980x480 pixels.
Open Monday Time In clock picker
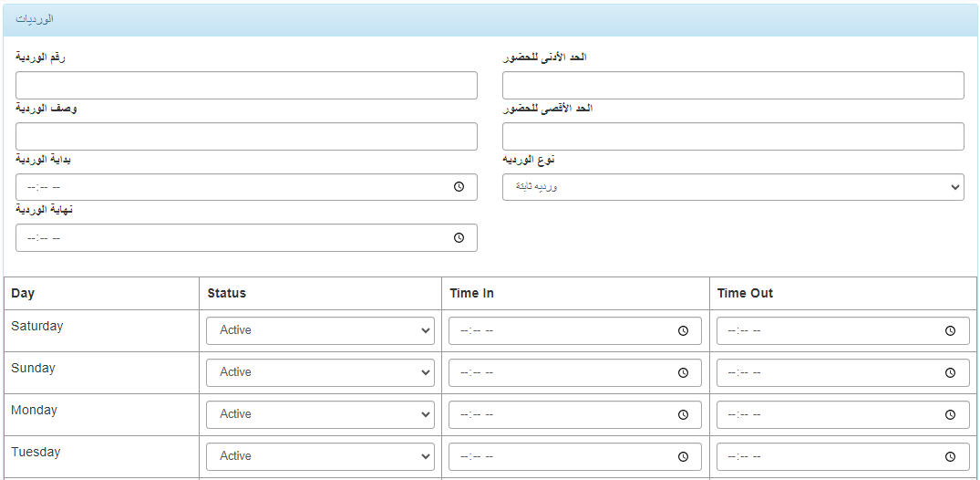(683, 414)
